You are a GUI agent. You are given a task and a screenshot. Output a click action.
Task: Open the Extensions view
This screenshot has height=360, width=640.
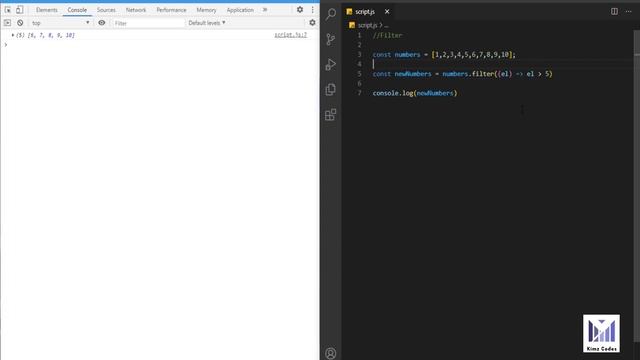click(331, 115)
